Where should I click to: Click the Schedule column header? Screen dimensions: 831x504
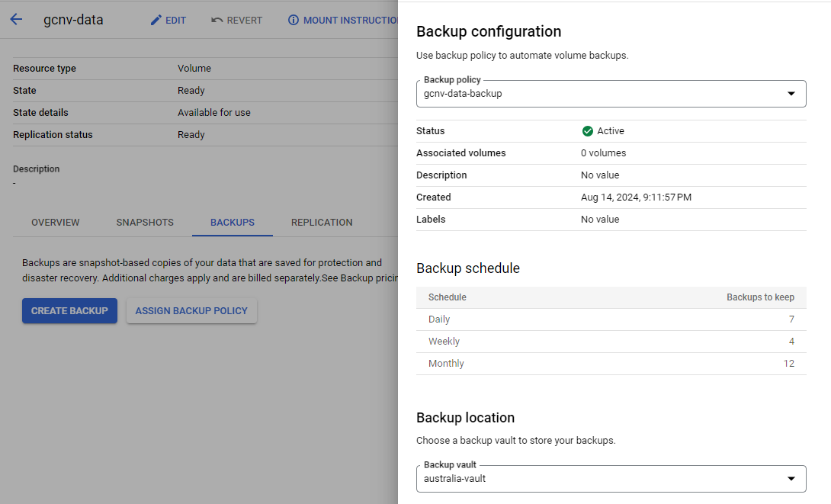[448, 297]
